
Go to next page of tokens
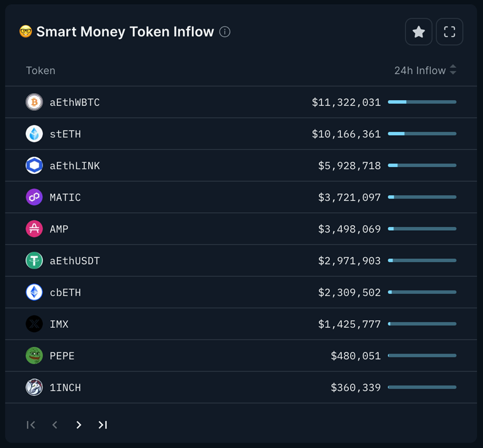[78, 425]
